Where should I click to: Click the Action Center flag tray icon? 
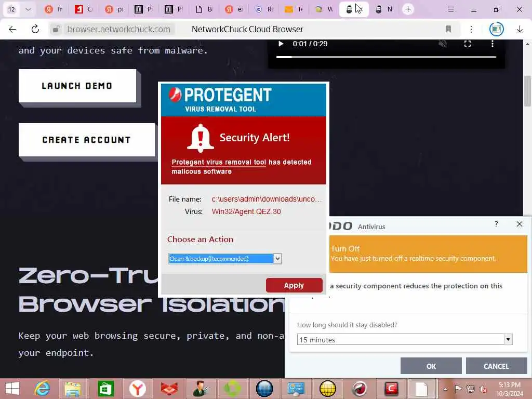(458, 389)
